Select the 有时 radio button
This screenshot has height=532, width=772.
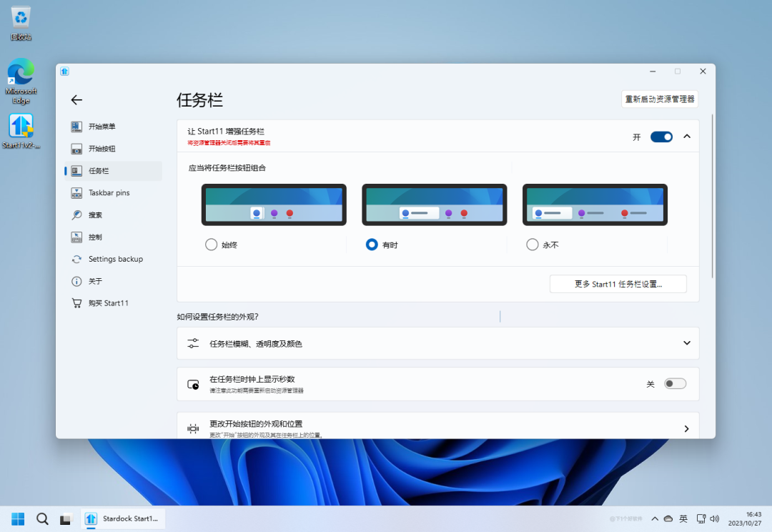[372, 245]
